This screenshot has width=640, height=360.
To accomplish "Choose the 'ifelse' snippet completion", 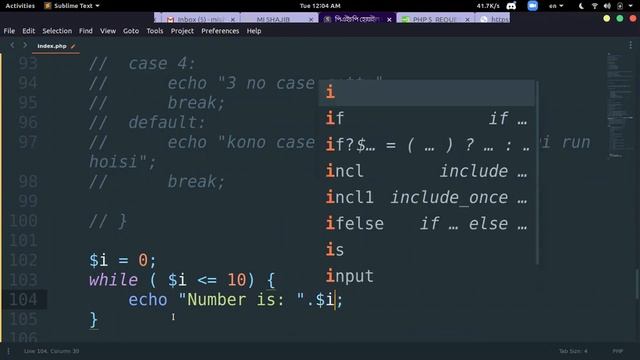I will (x=427, y=224).
